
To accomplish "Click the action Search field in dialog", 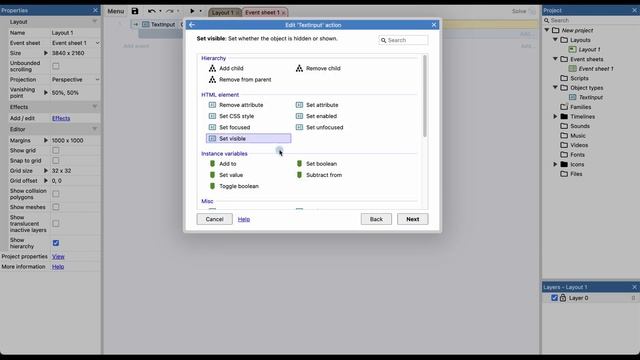I will [403, 40].
